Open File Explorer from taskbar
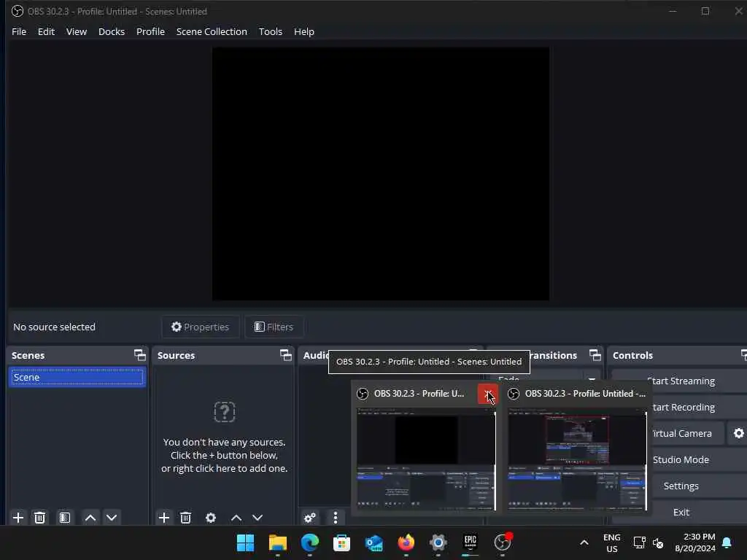Viewport: 747px width, 560px height. 277,542
